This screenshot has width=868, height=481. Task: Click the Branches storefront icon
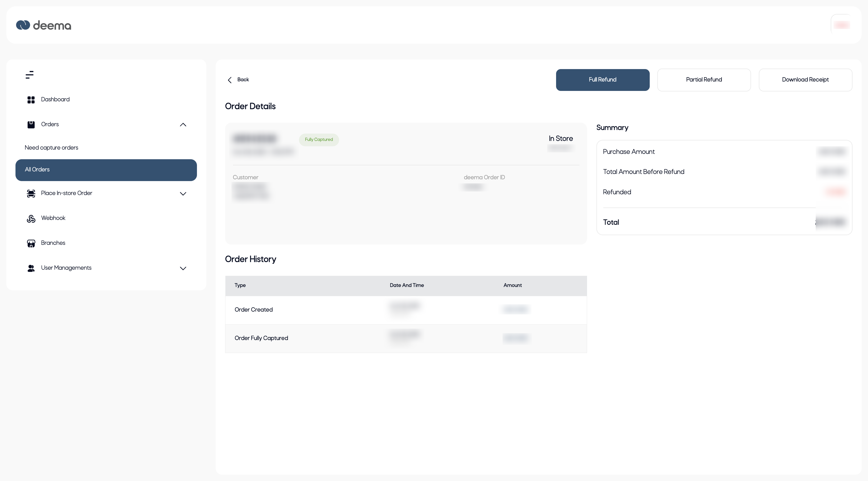pos(31,243)
